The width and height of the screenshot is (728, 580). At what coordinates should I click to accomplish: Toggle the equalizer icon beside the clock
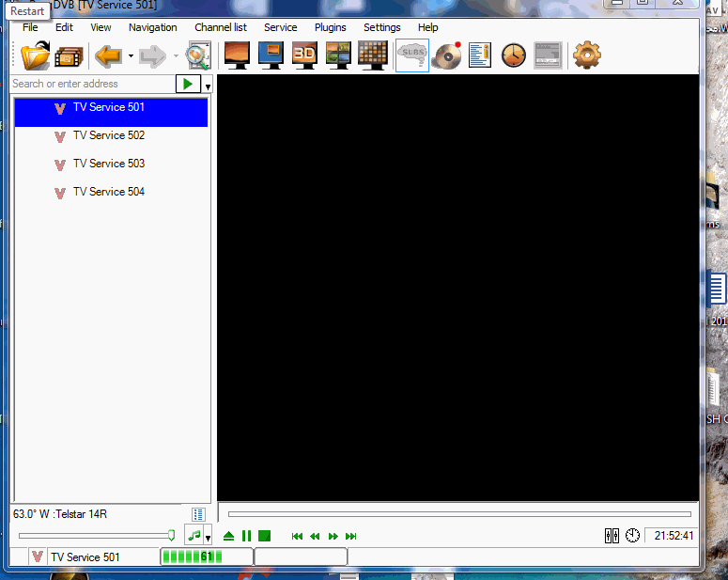[x=612, y=536]
